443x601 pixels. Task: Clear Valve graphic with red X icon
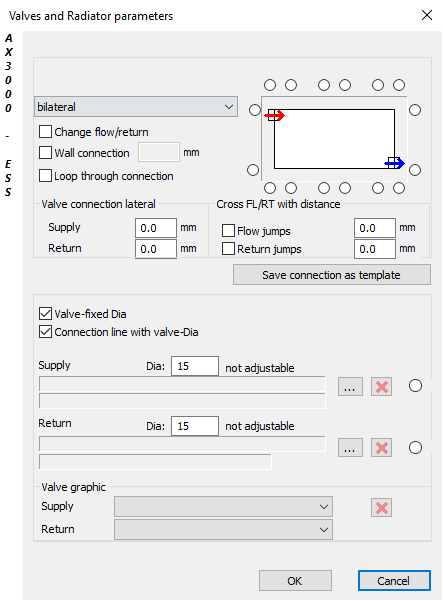click(x=381, y=508)
